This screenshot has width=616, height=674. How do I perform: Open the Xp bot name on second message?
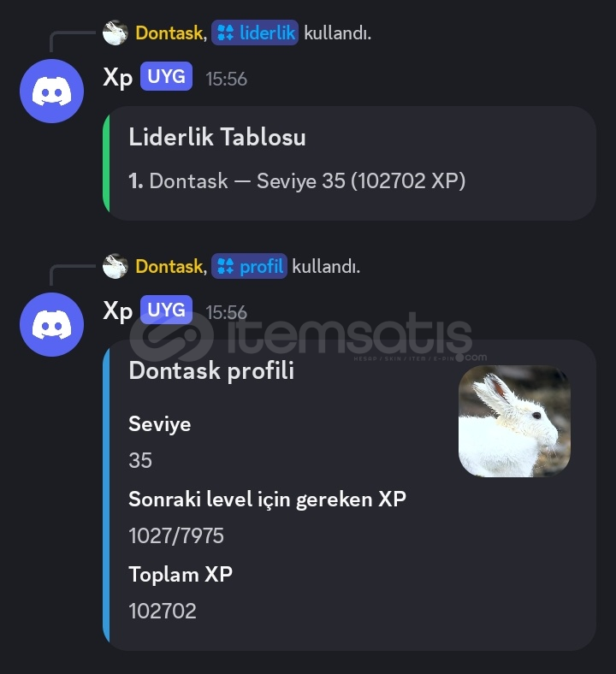click(118, 311)
